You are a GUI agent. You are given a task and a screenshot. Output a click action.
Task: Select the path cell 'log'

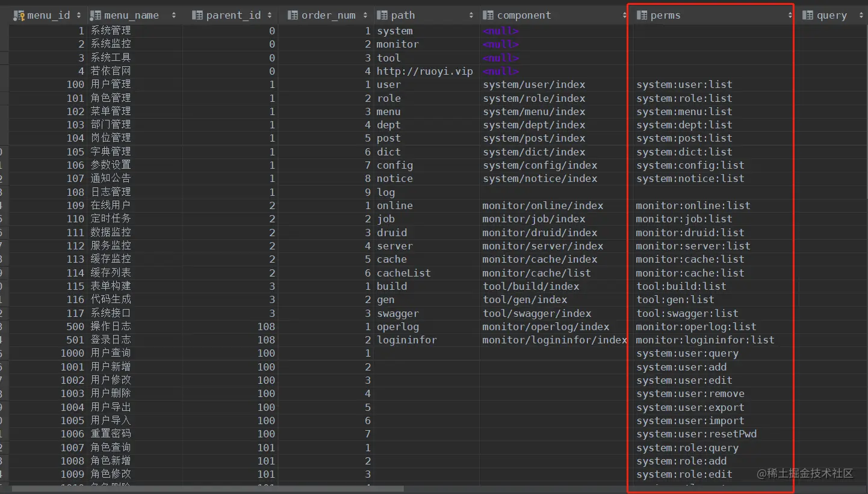pyautogui.click(x=386, y=192)
